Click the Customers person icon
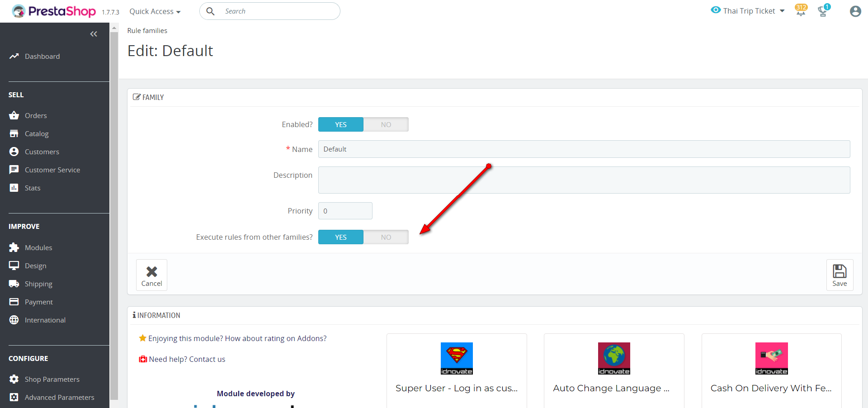Image resolution: width=868 pixels, height=408 pixels. coord(14,152)
